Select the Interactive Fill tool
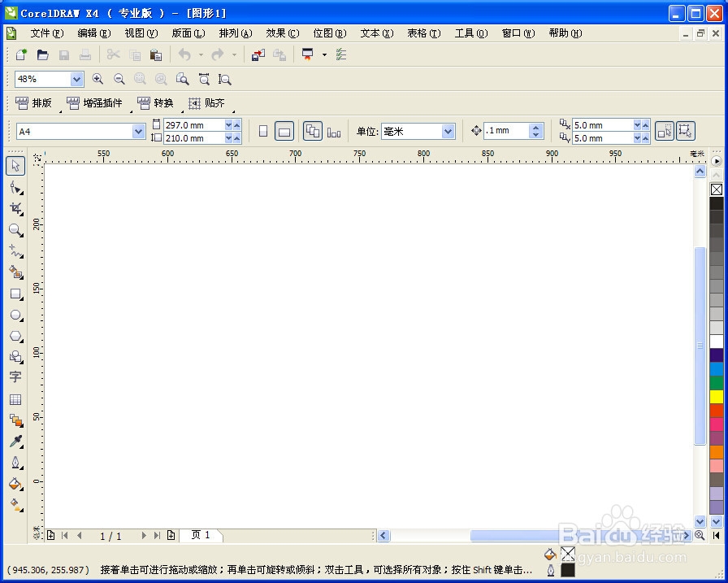The image size is (728, 583). click(x=15, y=505)
